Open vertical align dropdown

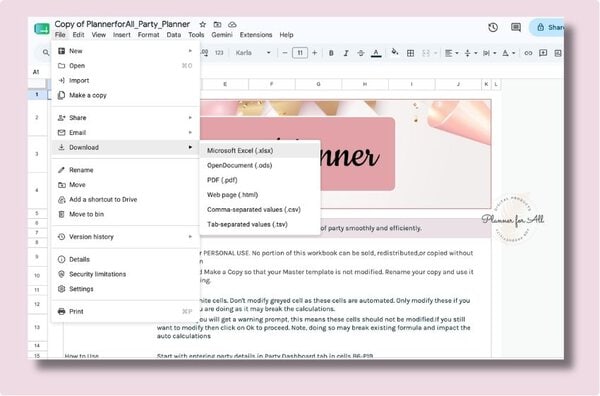coord(471,53)
